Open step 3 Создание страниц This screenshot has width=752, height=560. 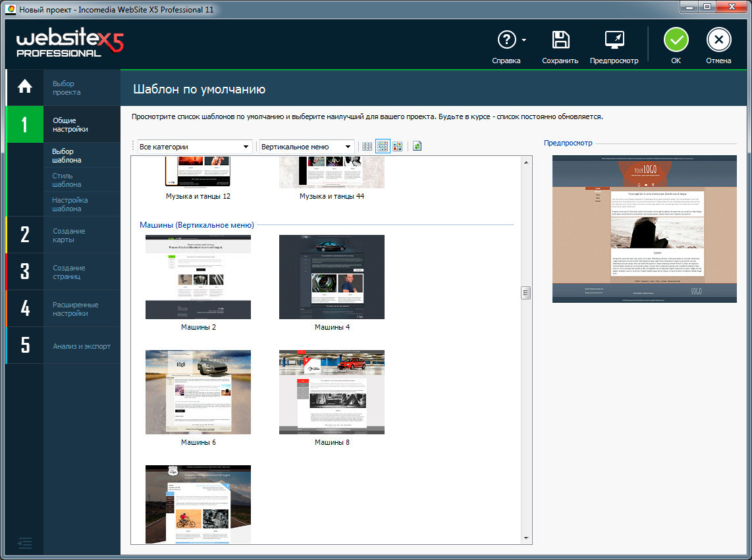click(68, 272)
